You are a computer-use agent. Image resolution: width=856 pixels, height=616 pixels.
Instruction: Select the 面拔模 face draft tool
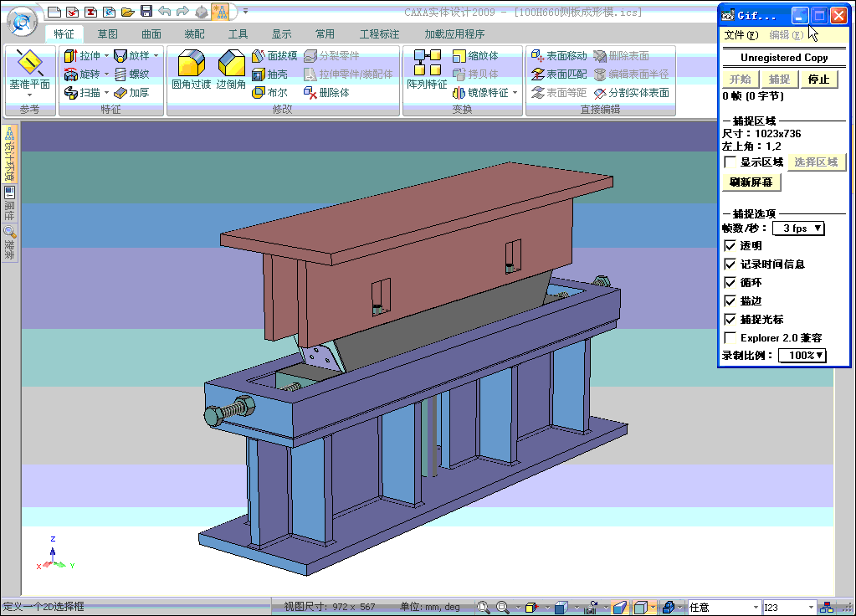[274, 56]
